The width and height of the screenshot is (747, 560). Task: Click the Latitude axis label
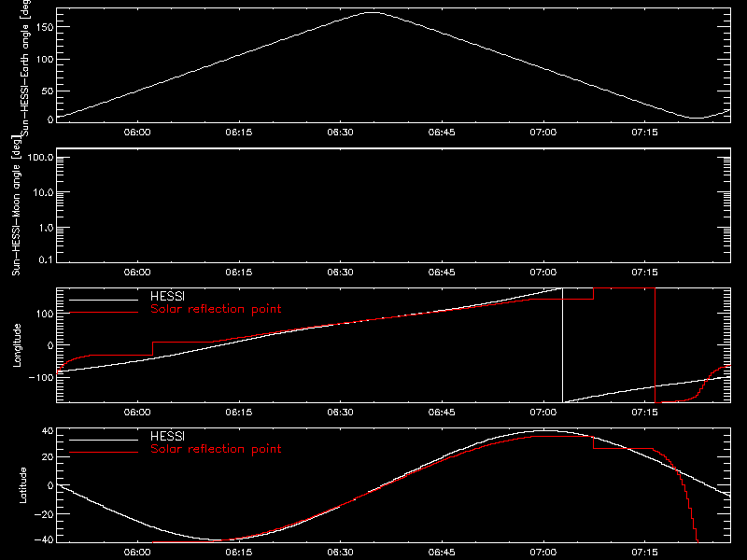point(22,485)
